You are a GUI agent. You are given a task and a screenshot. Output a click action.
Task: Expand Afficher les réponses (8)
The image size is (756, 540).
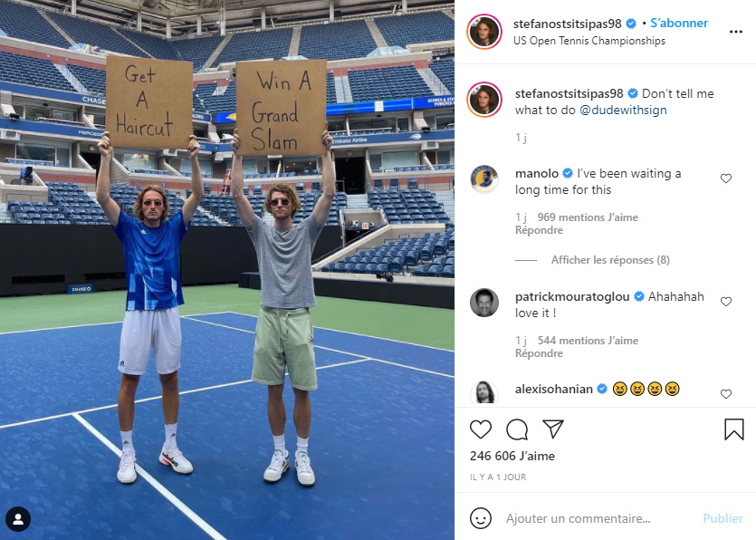(x=610, y=260)
